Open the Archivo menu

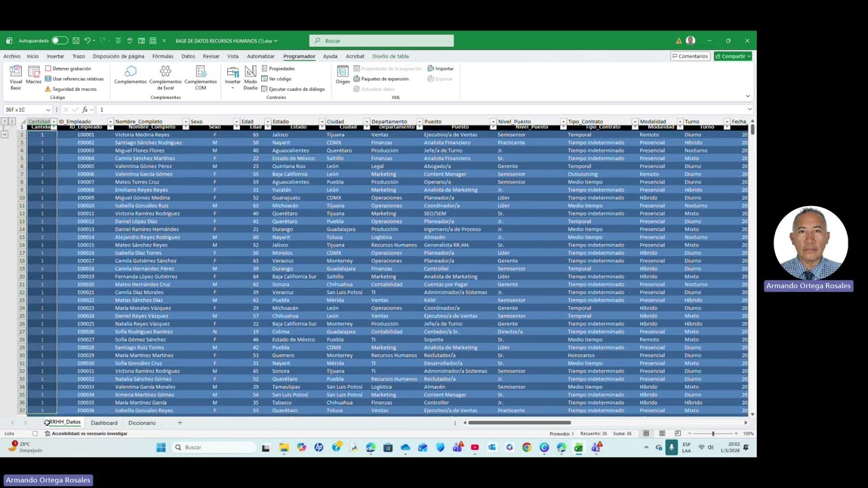tap(12, 56)
